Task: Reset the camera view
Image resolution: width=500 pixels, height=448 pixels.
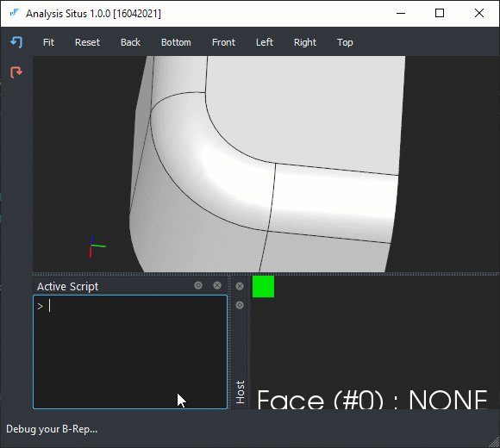Action: (x=87, y=42)
